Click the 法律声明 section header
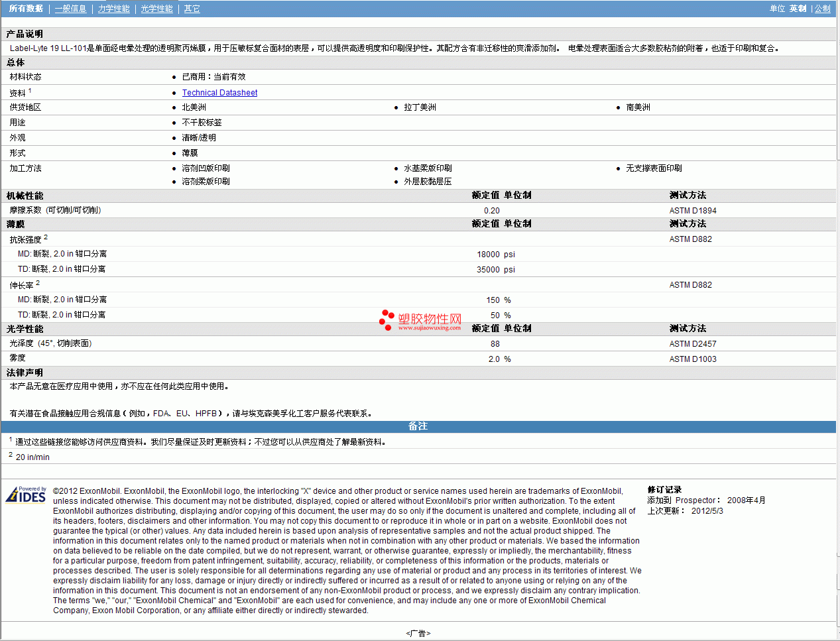Viewport: 840px width, 641px height. [25, 373]
